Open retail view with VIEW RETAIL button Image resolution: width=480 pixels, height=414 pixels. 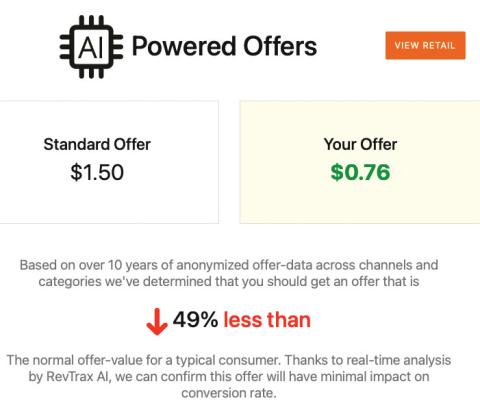[425, 45]
